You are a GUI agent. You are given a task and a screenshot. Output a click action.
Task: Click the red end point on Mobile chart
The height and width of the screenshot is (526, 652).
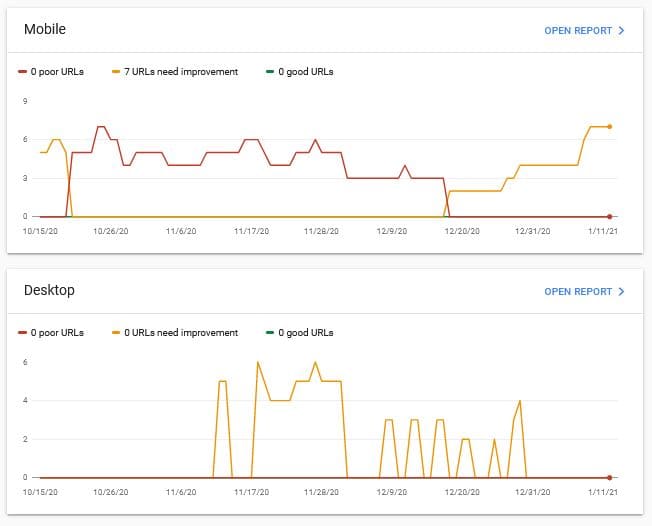610,216
